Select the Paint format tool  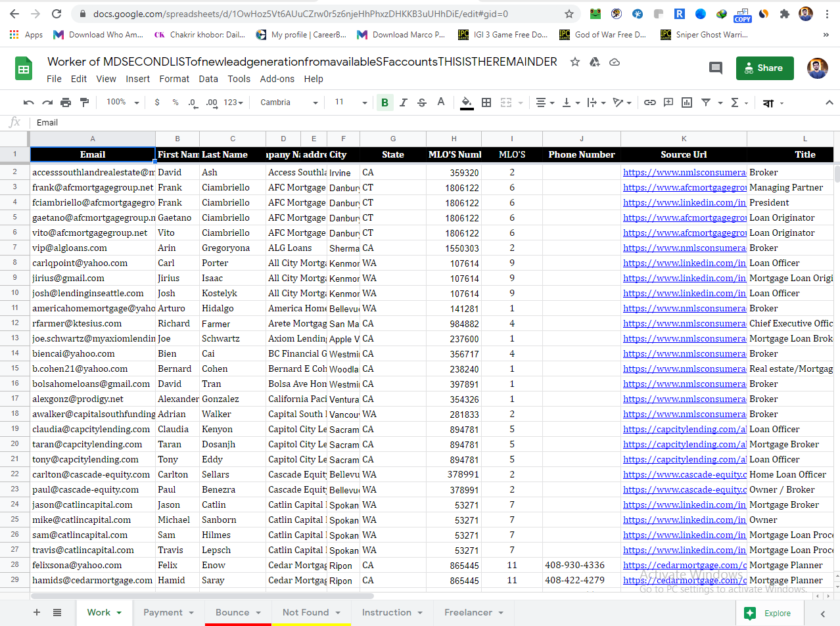(84, 102)
